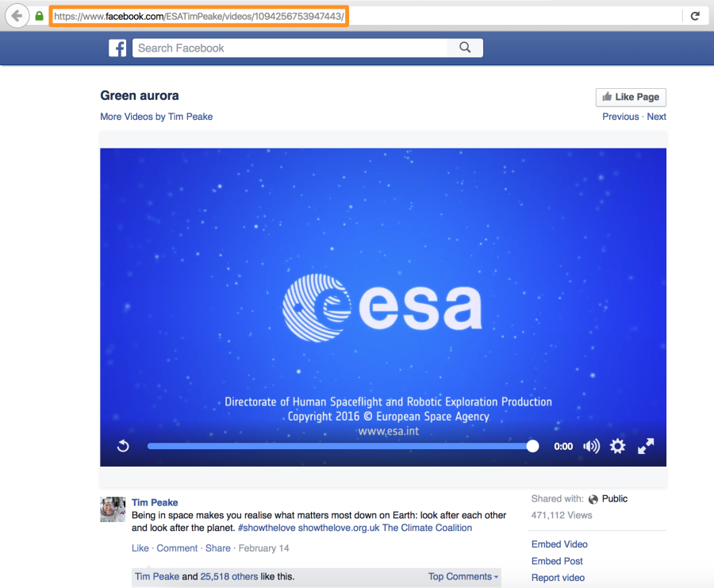
Task: Open the Top Comments dropdown
Action: (x=463, y=576)
